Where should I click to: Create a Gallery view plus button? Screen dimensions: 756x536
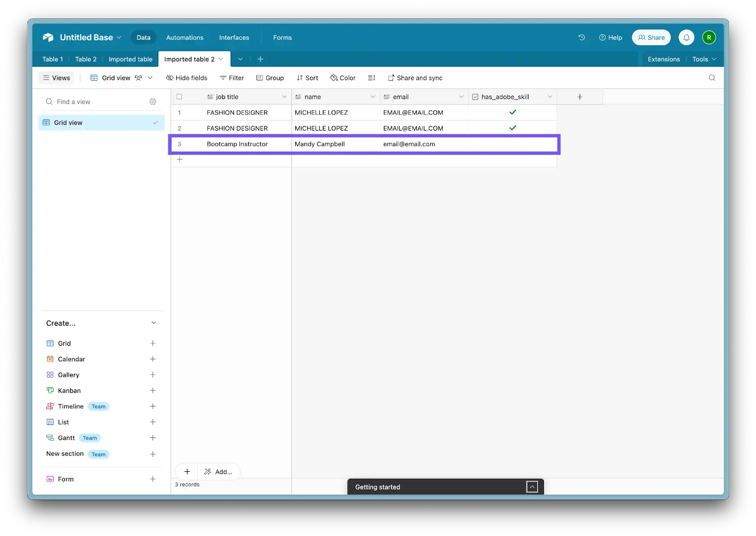point(153,375)
